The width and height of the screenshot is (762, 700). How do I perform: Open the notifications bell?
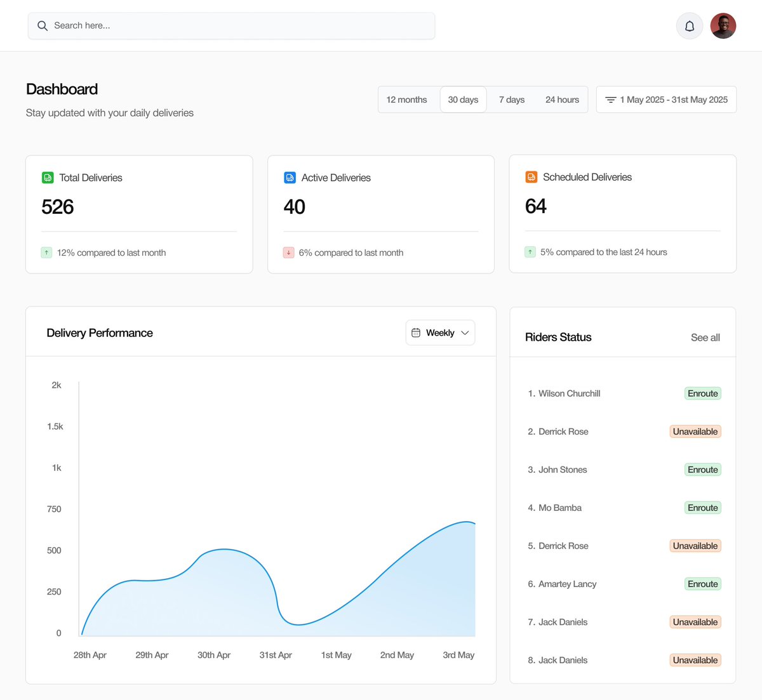tap(690, 26)
